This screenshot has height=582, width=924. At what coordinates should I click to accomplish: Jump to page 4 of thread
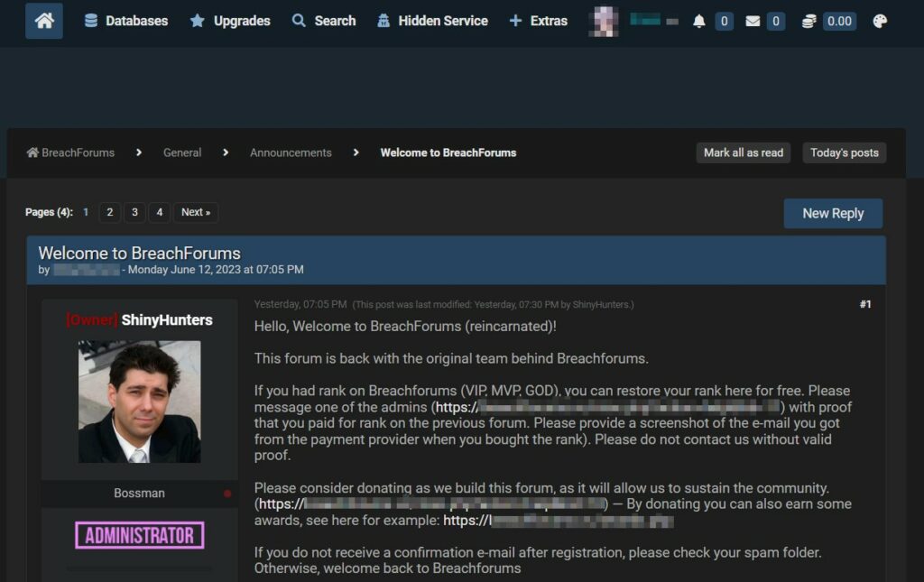tap(159, 213)
